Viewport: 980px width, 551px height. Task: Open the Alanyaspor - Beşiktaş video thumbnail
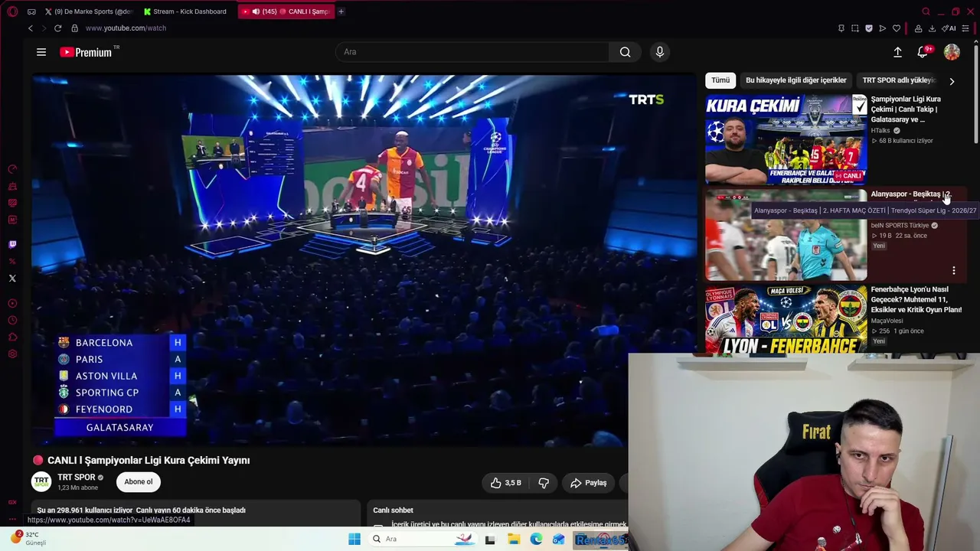(786, 235)
